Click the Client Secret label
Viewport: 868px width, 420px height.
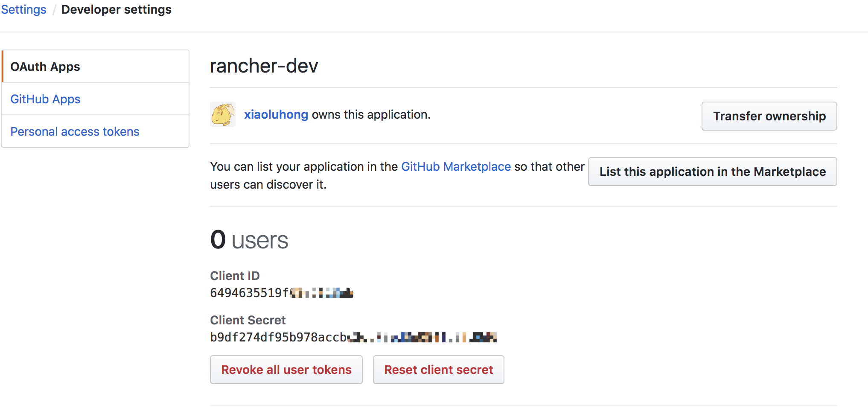coord(248,320)
